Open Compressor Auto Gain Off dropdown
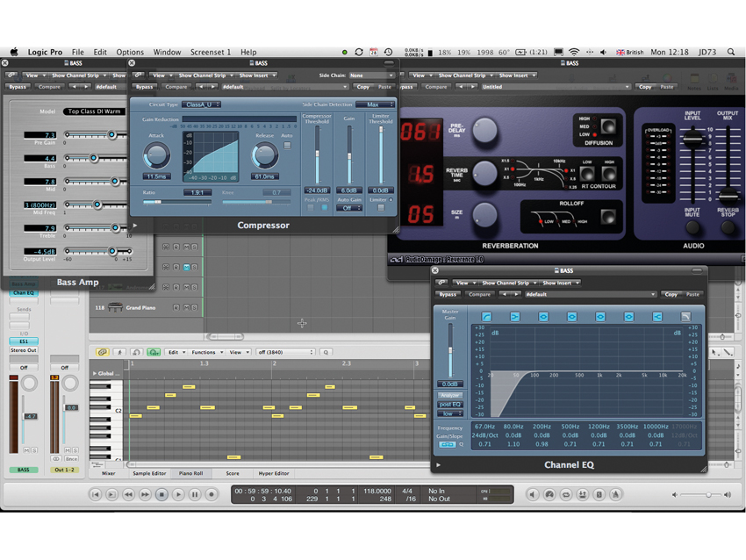Viewport: 746px width, 560px height. click(349, 208)
